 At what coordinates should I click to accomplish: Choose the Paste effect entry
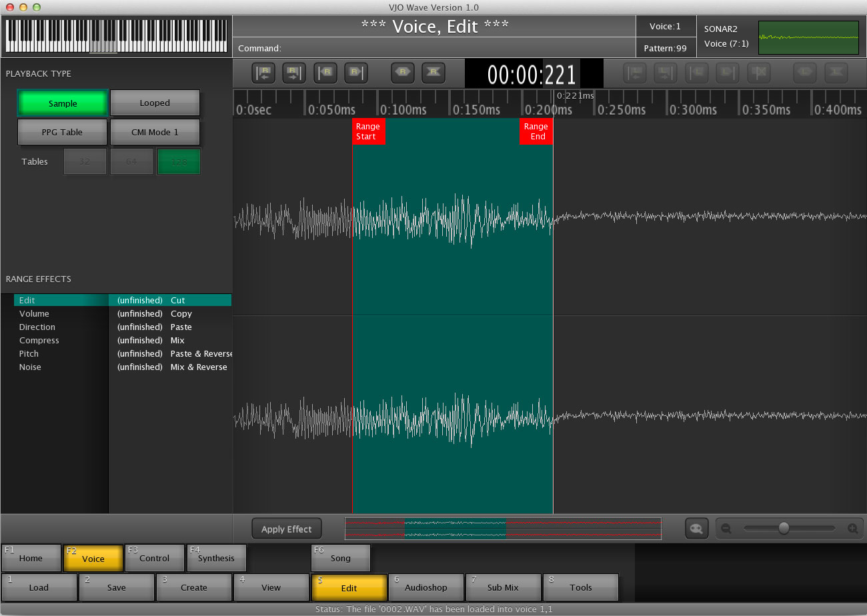[x=170, y=327]
